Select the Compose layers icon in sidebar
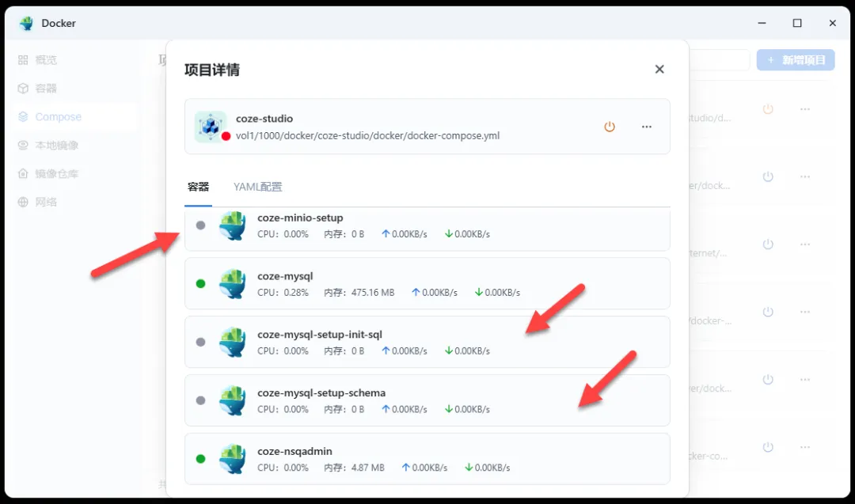 click(x=23, y=116)
